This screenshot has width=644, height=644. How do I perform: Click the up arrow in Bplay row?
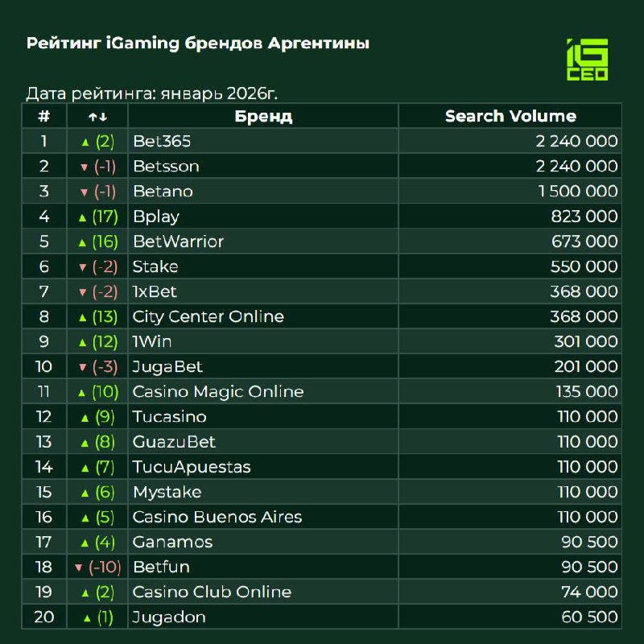81,217
